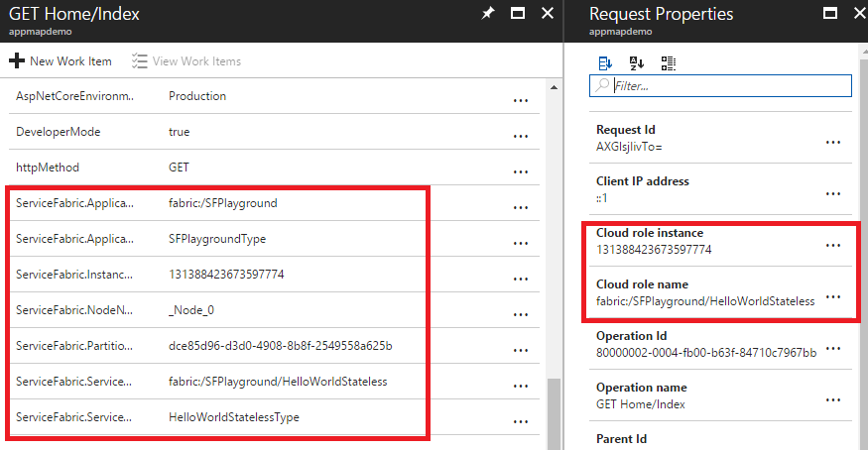The height and width of the screenshot is (450, 868).
Task: Open ellipsis menu for Client IP address
Action: pyautogui.click(x=833, y=194)
